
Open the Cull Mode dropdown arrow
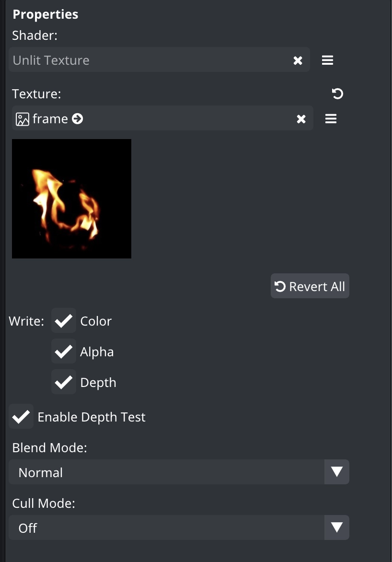pos(337,527)
